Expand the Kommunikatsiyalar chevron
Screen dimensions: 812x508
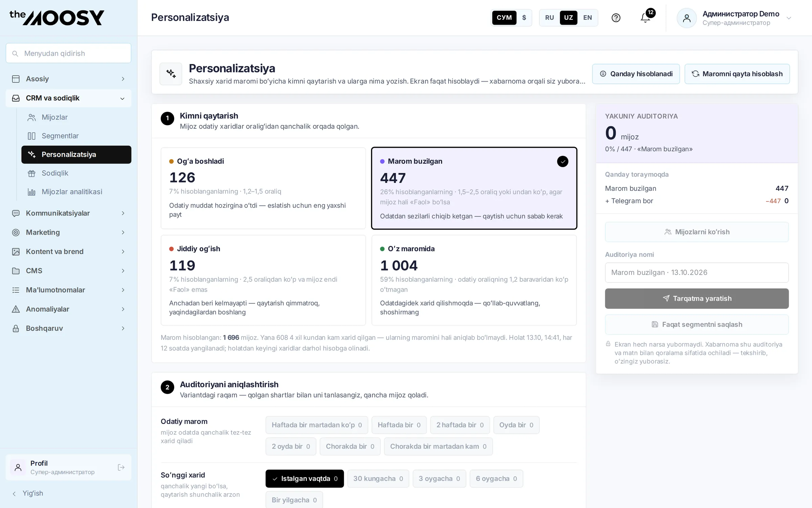[x=123, y=213]
